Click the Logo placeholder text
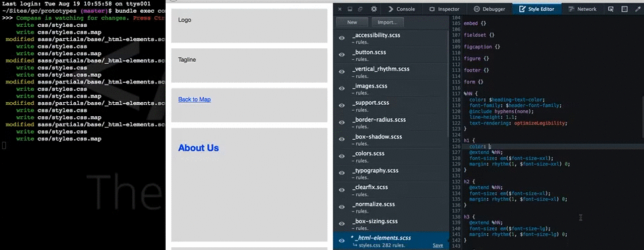644x250 pixels. click(184, 20)
